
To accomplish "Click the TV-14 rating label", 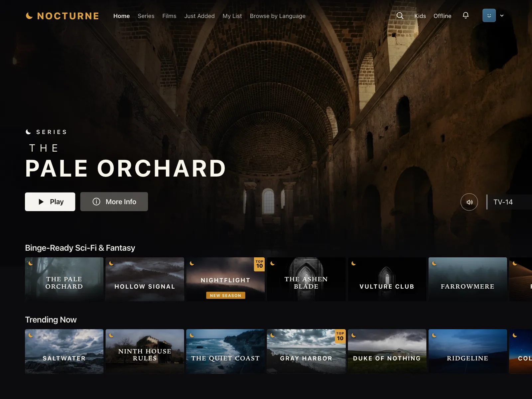I will click(x=503, y=202).
